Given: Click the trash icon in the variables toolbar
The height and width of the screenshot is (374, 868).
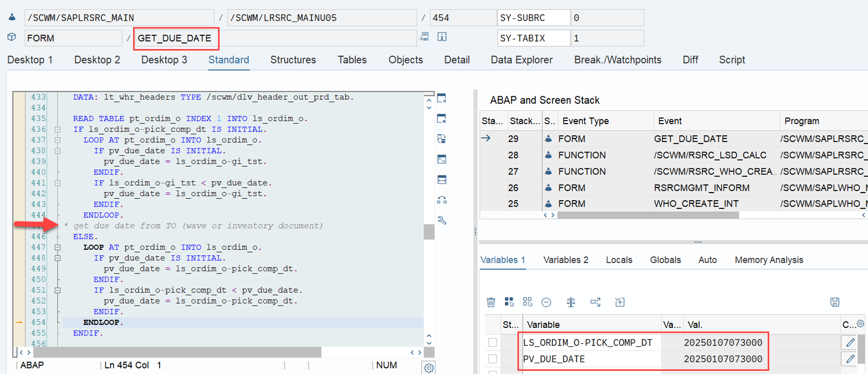Looking at the screenshot, I should pos(491,303).
